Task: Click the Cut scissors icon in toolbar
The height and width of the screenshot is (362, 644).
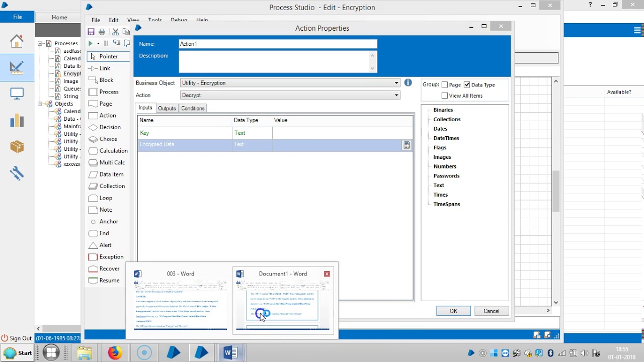Action: coord(115,32)
